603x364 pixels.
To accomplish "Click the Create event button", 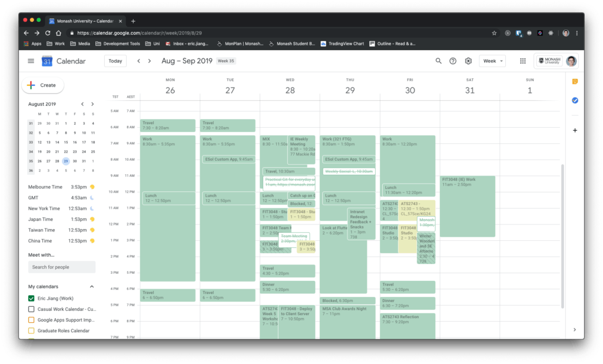I will [x=42, y=85].
